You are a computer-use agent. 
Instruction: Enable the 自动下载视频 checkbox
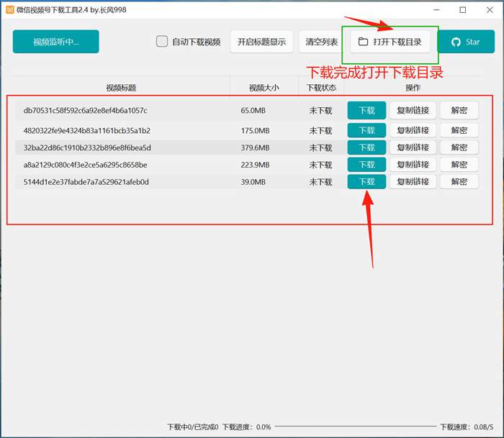(x=162, y=42)
